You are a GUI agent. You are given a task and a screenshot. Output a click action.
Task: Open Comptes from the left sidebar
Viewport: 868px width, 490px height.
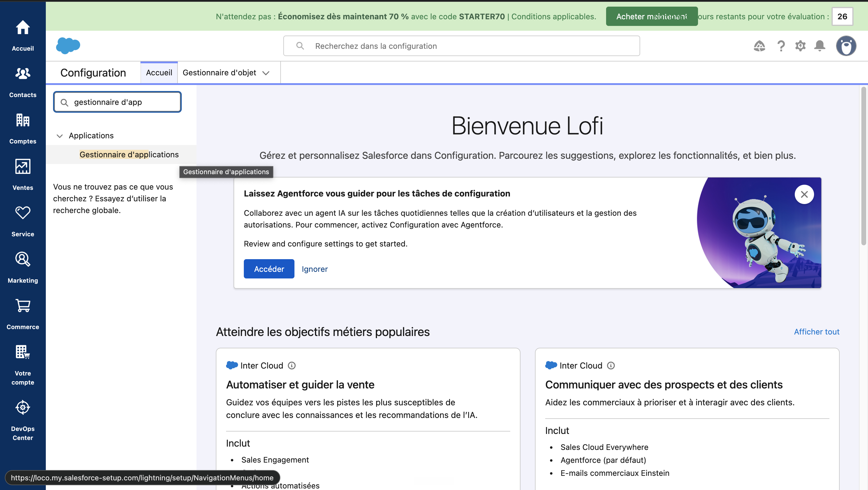pyautogui.click(x=23, y=128)
